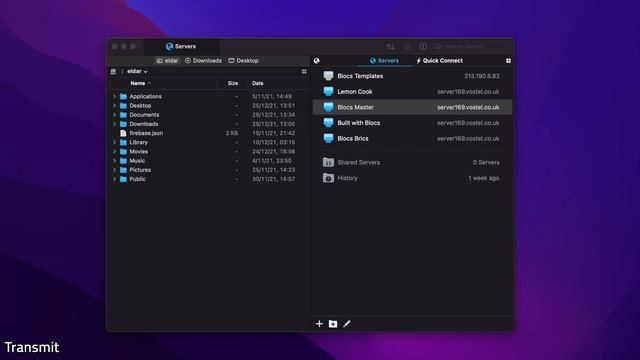
Task: Add a new server with plus icon
Action: click(x=319, y=324)
